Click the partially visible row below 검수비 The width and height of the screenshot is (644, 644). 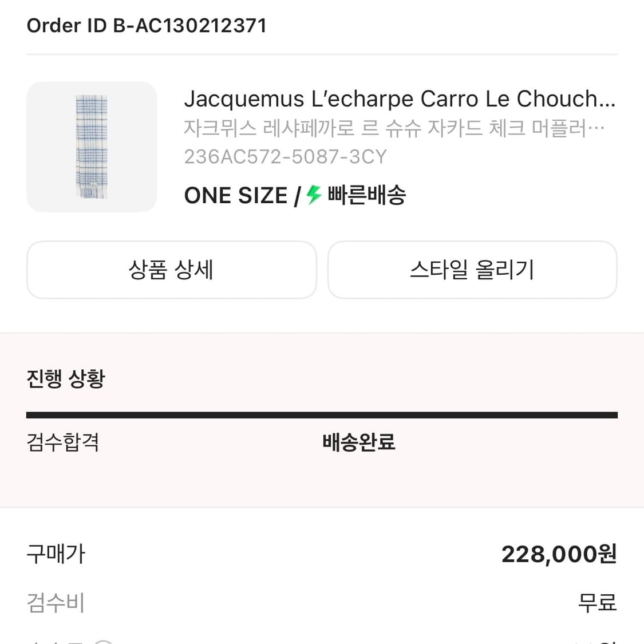pyautogui.click(x=322, y=640)
